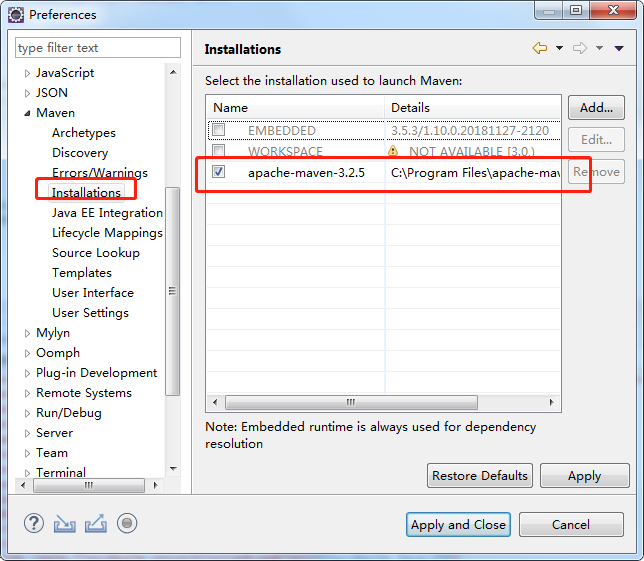Click the Edit... button

[x=596, y=140]
